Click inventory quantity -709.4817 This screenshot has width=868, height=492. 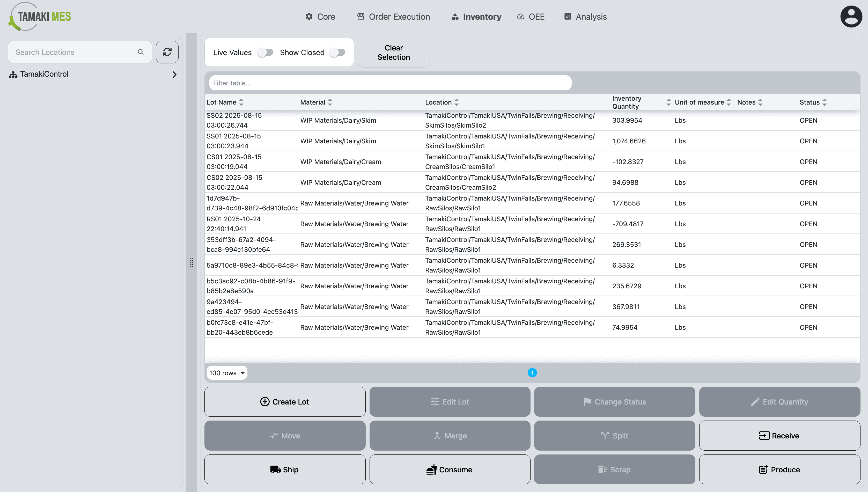[x=628, y=224]
